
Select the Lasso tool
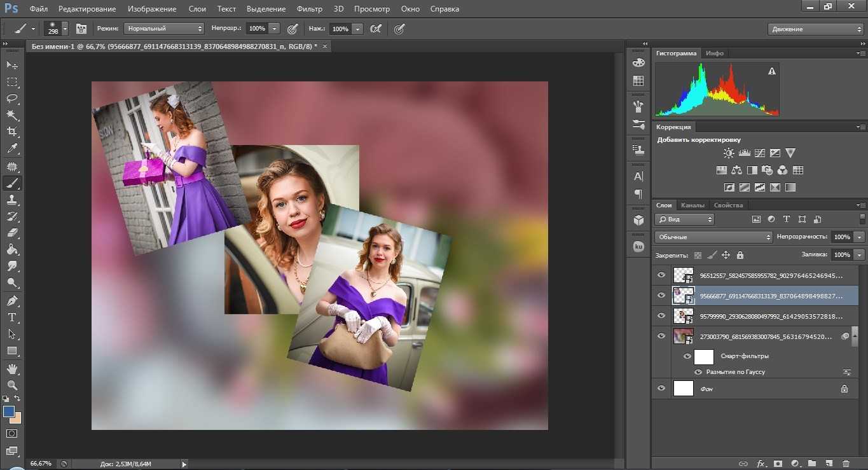[12, 99]
